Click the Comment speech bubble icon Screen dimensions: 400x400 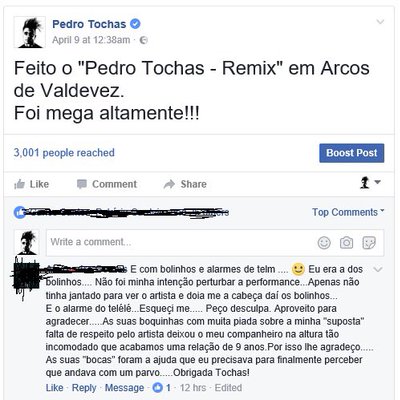coord(82,184)
